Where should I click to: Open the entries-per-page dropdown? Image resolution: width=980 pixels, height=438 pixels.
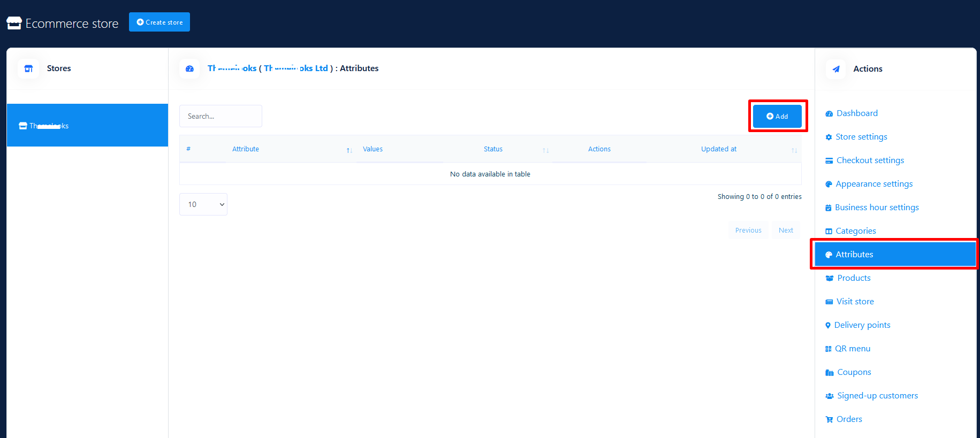pyautogui.click(x=203, y=204)
